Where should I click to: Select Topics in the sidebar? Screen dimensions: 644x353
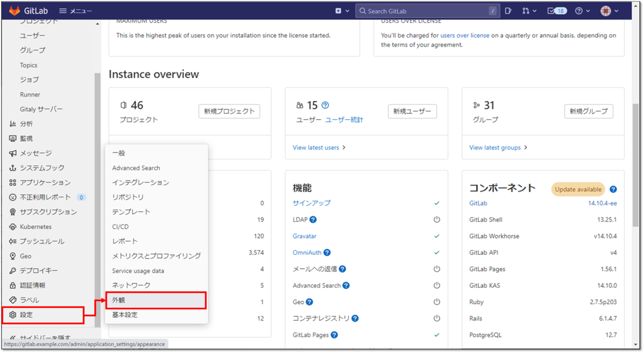[x=28, y=65]
